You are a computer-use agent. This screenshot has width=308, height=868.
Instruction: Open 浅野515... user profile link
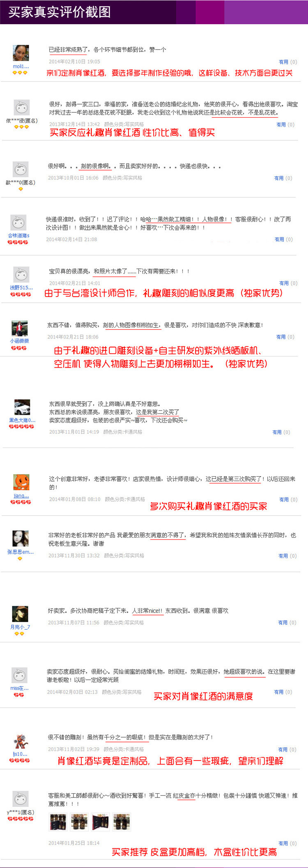coord(21,288)
